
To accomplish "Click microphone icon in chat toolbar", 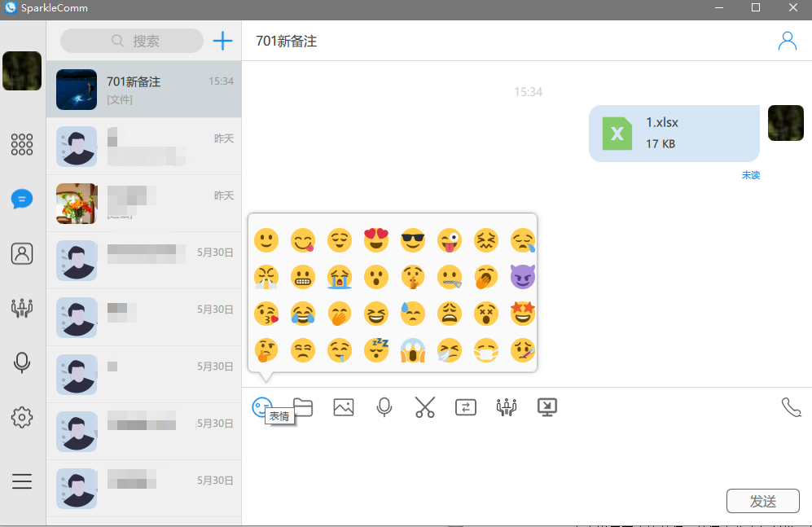I will pyautogui.click(x=384, y=406).
